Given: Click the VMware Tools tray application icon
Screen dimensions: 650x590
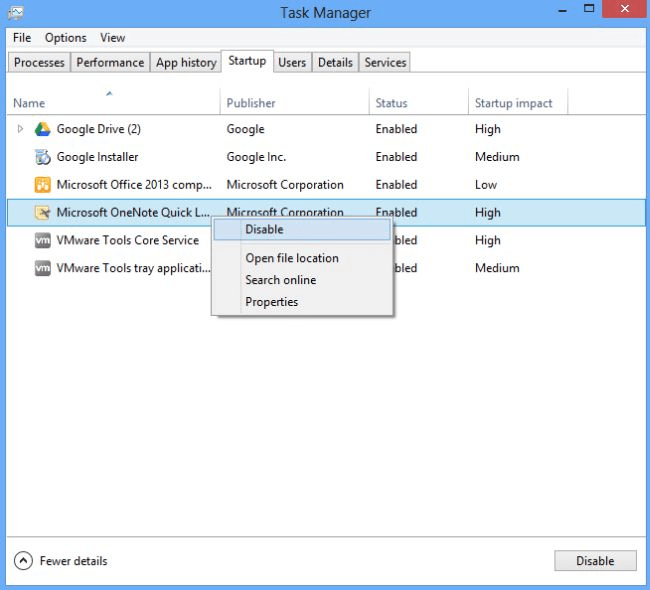Looking at the screenshot, I should tap(43, 268).
